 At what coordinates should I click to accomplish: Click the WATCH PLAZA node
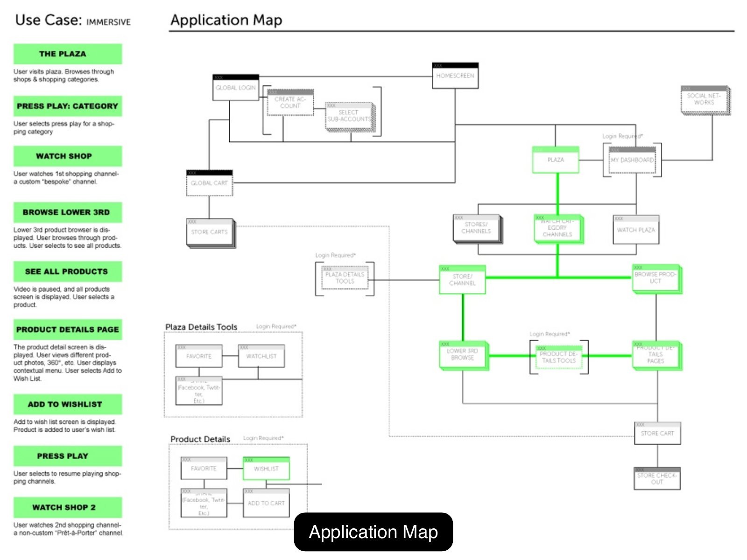pos(636,230)
